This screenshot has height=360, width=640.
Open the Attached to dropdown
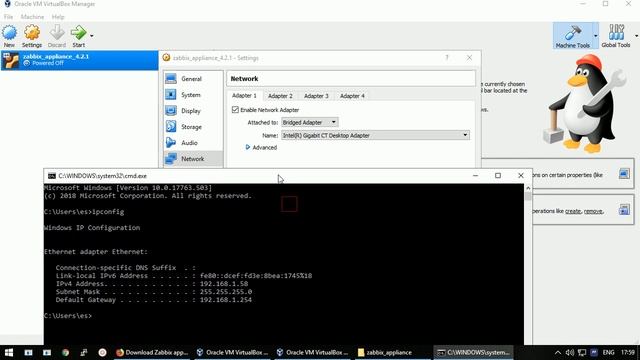pyautogui.click(x=309, y=122)
